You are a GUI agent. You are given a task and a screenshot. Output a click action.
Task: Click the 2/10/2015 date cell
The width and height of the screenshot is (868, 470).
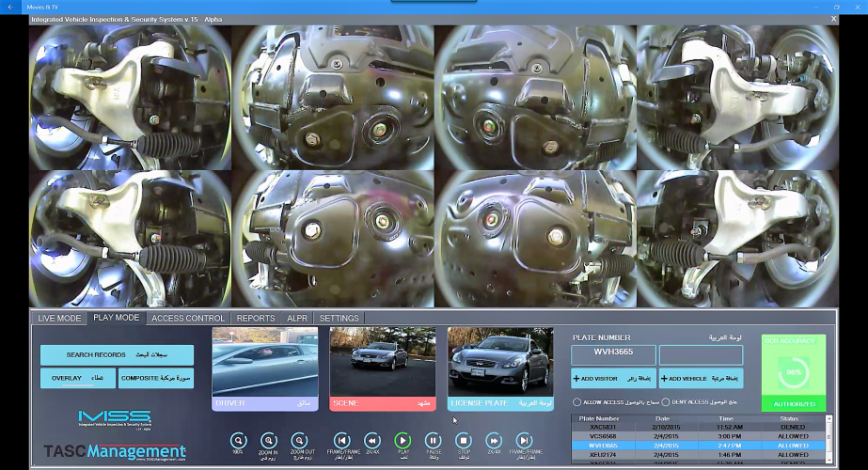click(666, 427)
